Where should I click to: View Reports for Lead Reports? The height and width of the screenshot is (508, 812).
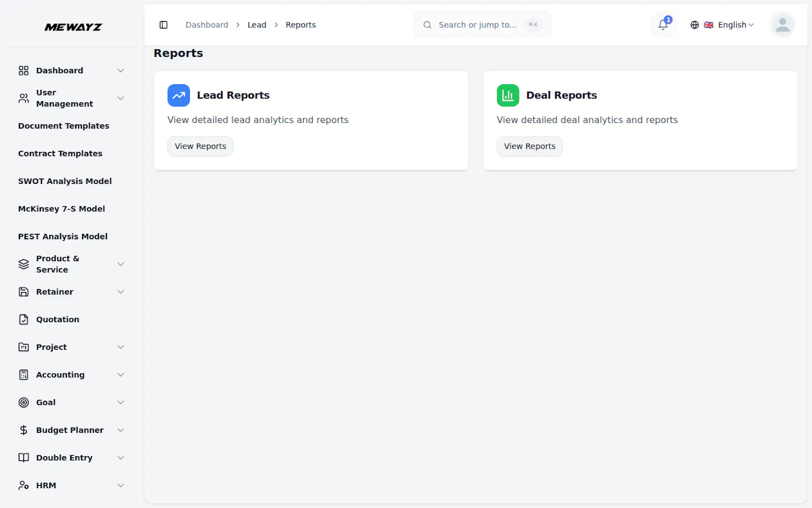(200, 146)
